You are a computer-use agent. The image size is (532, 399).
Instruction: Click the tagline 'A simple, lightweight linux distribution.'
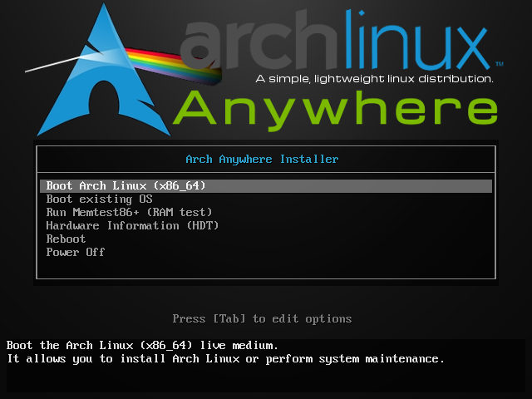click(374, 79)
